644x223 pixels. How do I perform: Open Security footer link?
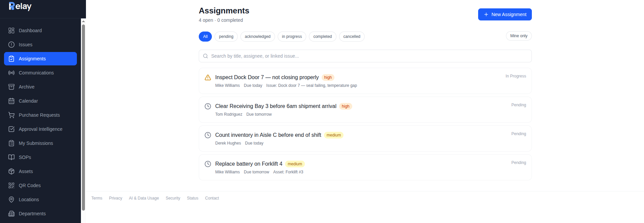(173, 198)
